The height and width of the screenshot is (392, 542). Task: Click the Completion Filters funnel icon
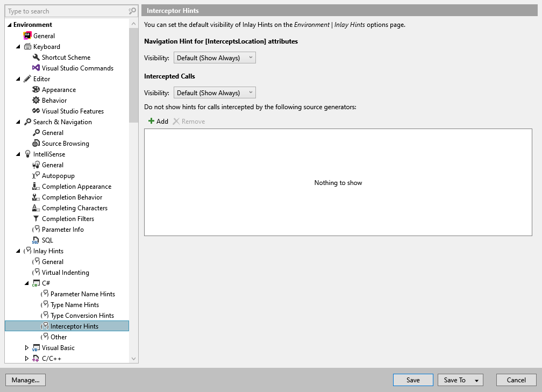point(36,218)
